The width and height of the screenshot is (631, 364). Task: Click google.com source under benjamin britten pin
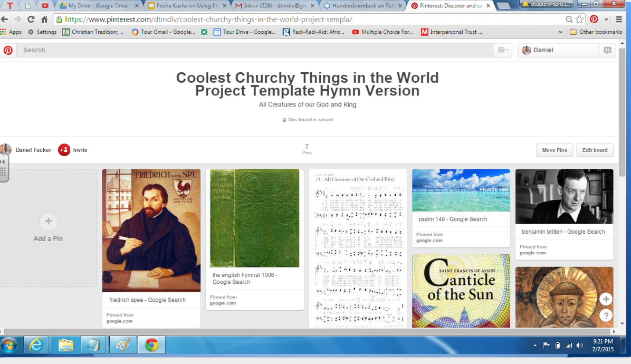point(532,253)
